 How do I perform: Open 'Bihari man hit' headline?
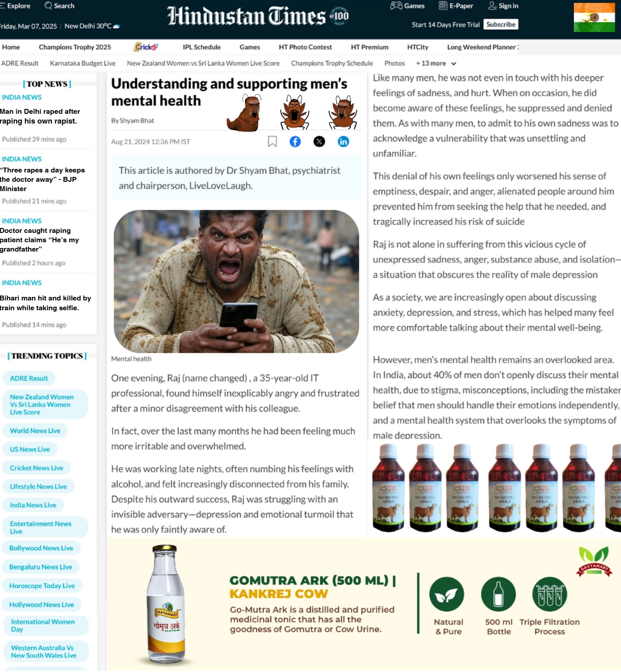coord(45,303)
